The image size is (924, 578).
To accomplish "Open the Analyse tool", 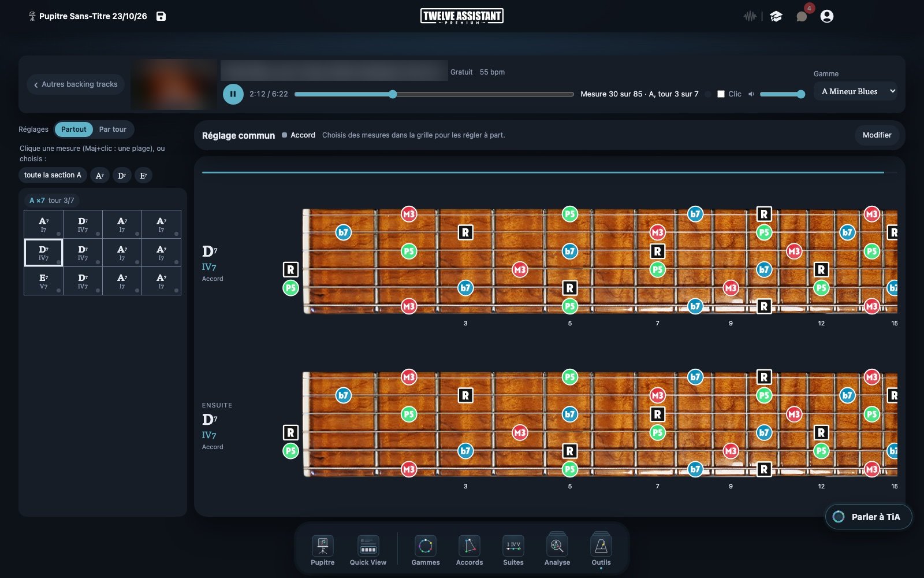I will coord(557,550).
